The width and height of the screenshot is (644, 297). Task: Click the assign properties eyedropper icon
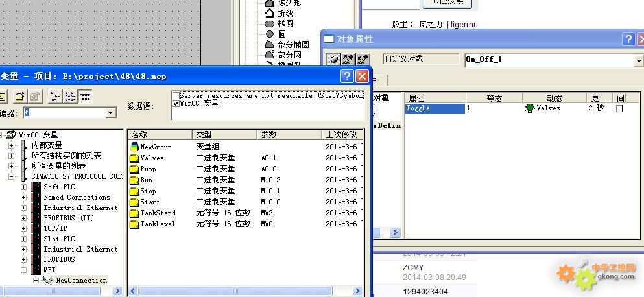(x=361, y=59)
